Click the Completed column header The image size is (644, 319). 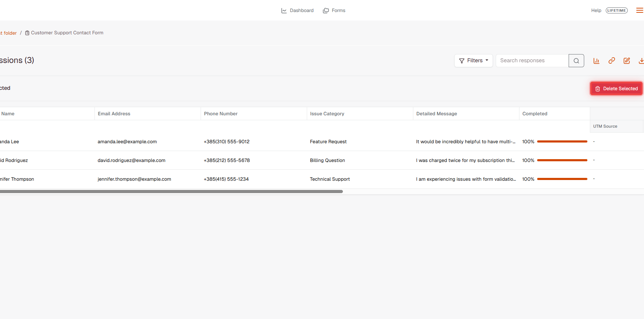click(554, 114)
